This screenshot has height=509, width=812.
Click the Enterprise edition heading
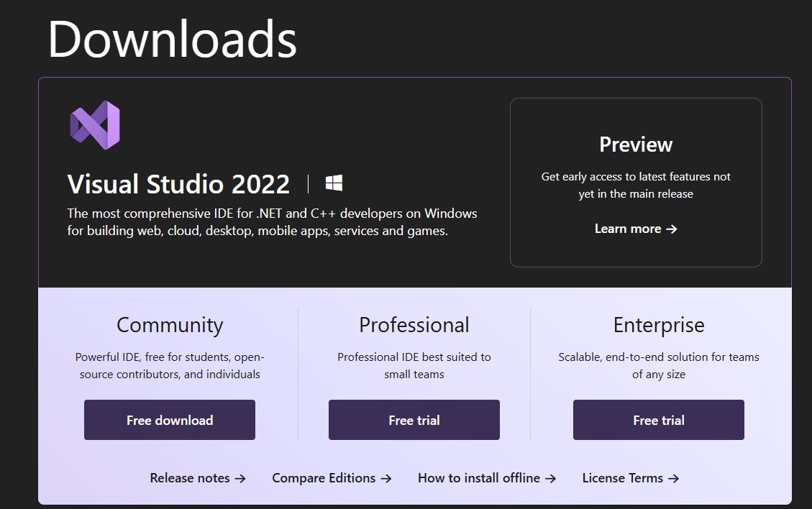[659, 325]
